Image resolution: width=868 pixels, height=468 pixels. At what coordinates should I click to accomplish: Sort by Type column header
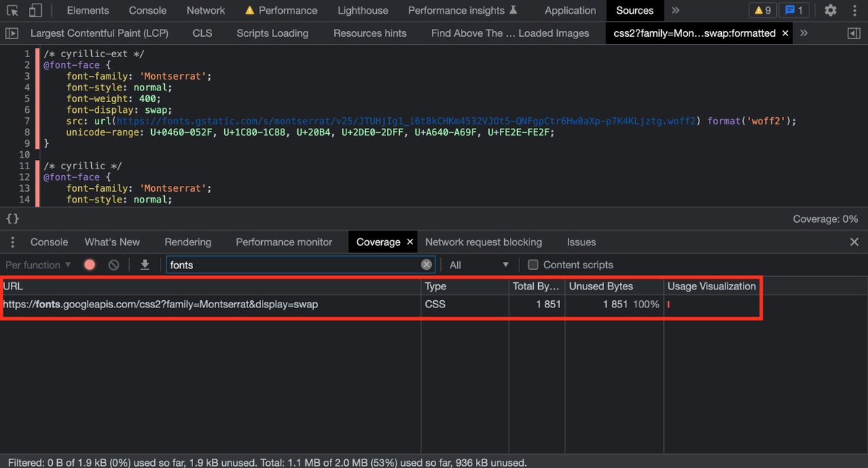pyautogui.click(x=465, y=286)
